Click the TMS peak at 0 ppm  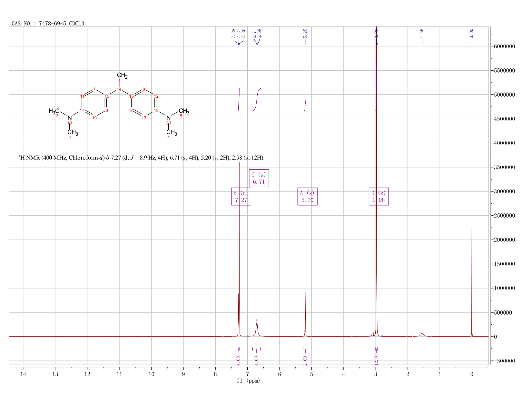point(472,279)
